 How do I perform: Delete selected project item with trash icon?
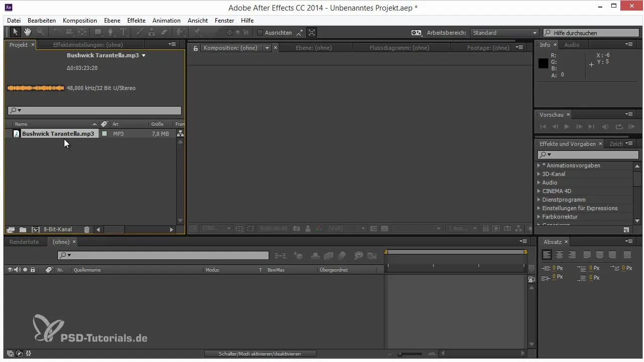(x=87, y=230)
